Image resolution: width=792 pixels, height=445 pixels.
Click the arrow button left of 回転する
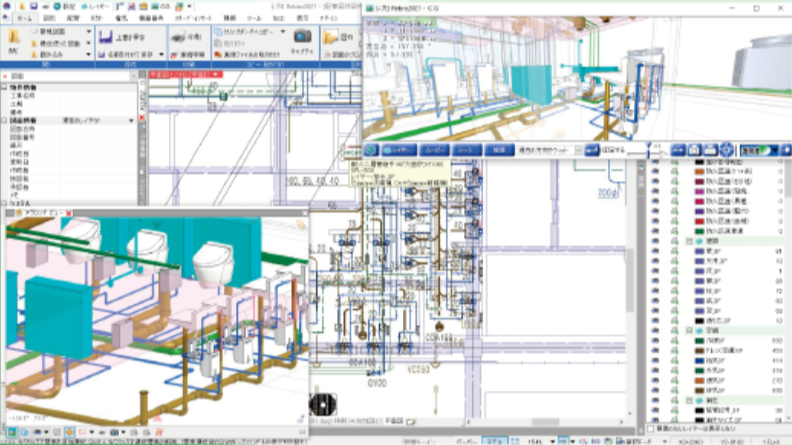click(x=591, y=150)
